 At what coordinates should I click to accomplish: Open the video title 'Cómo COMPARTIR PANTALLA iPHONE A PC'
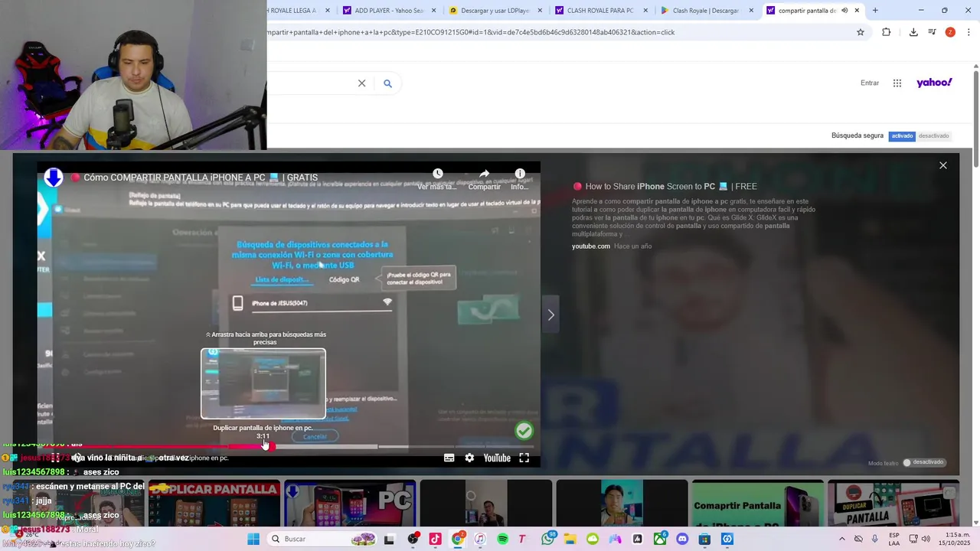[201, 178]
